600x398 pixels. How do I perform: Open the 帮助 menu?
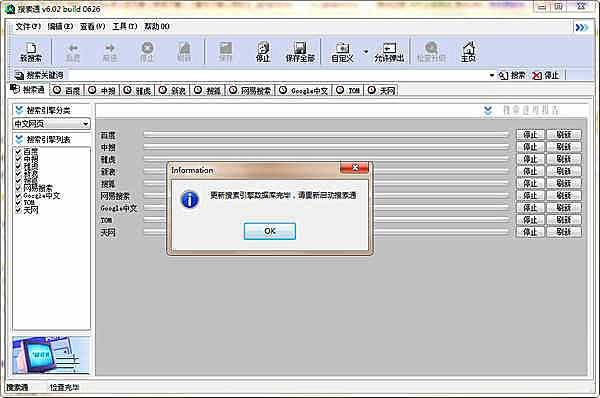click(x=157, y=26)
